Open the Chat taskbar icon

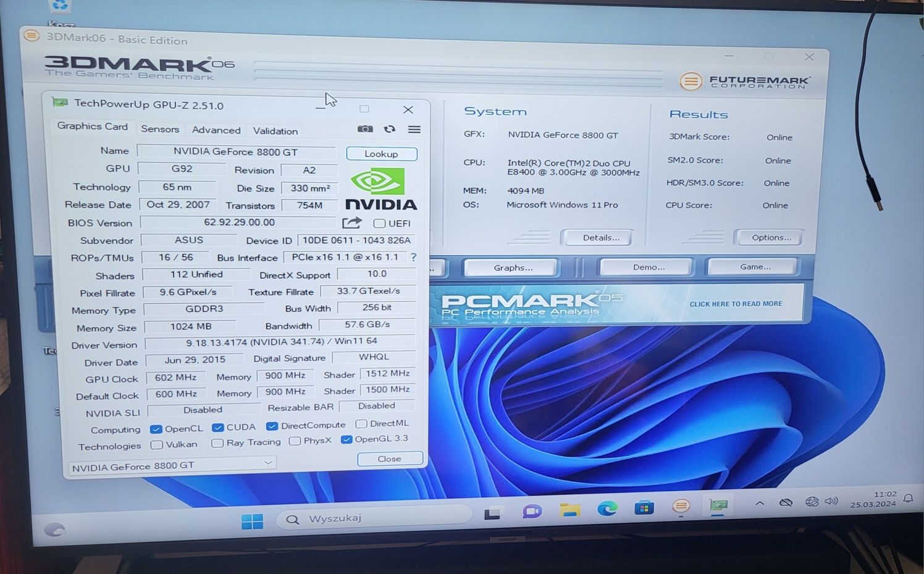[x=532, y=512]
